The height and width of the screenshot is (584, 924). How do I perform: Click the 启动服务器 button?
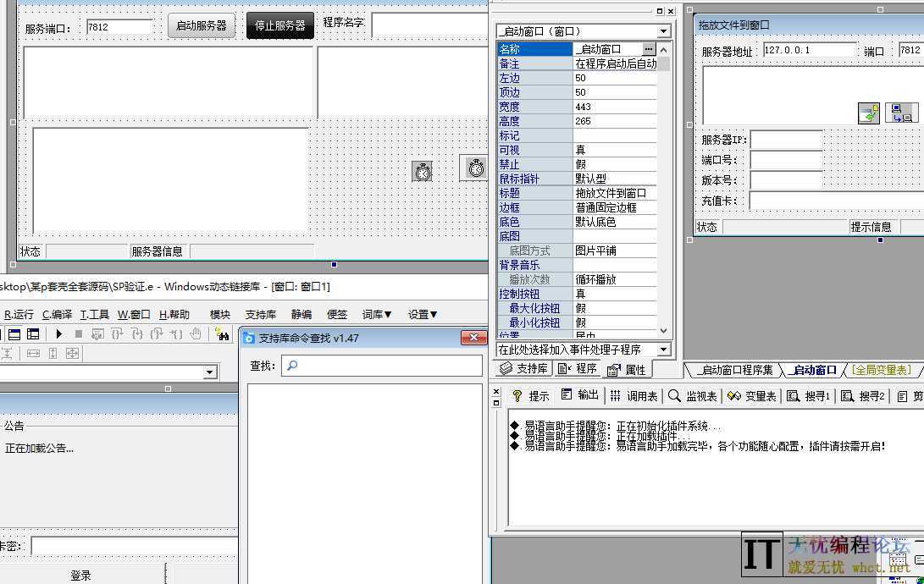coord(202,25)
